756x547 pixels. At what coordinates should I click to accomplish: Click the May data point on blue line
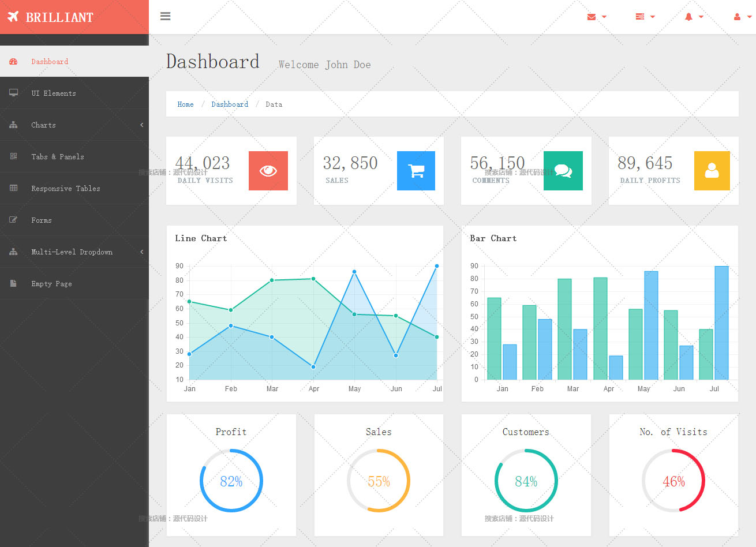pos(354,272)
